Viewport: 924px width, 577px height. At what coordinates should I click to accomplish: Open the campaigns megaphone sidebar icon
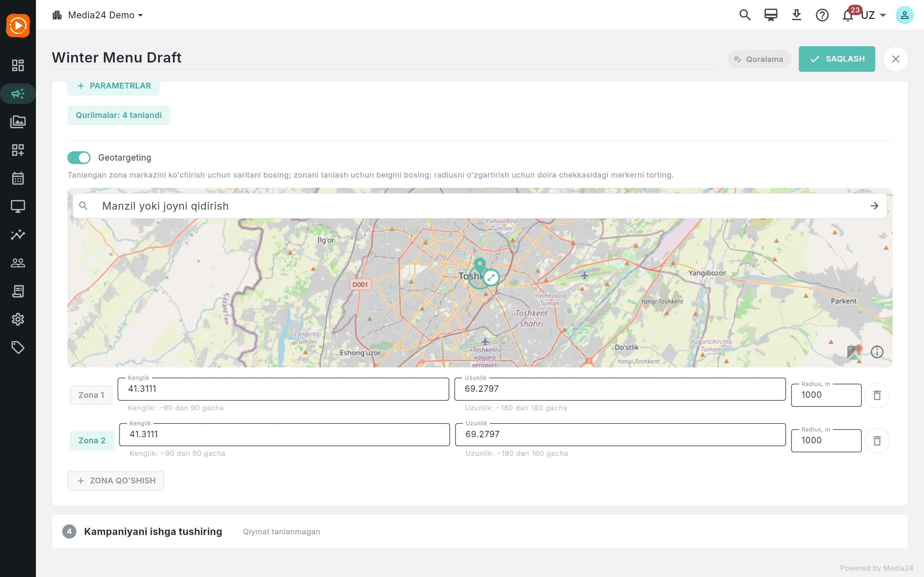(x=18, y=94)
